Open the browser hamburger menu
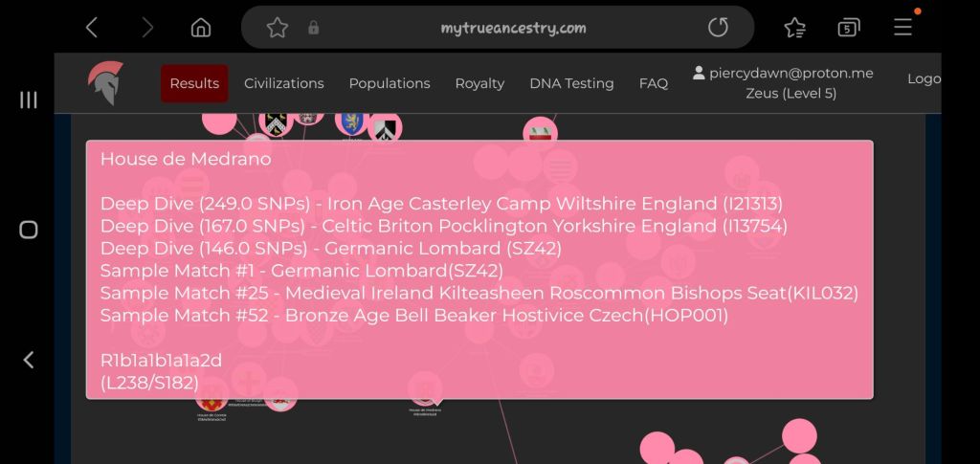 click(902, 27)
